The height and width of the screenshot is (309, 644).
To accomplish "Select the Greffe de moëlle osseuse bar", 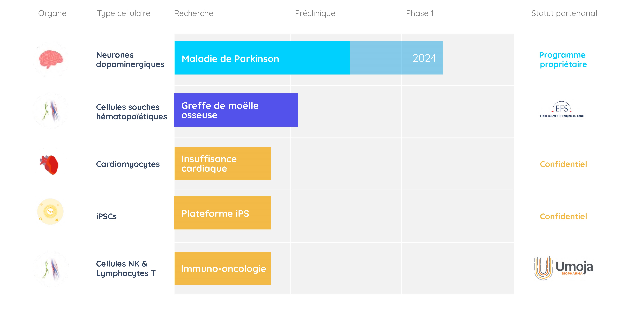I will [x=236, y=110].
